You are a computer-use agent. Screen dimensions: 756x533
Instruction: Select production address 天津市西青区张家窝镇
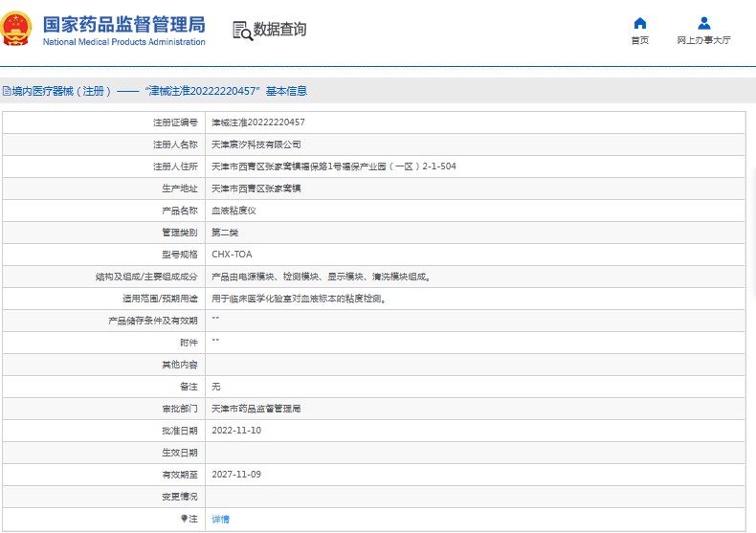point(256,189)
